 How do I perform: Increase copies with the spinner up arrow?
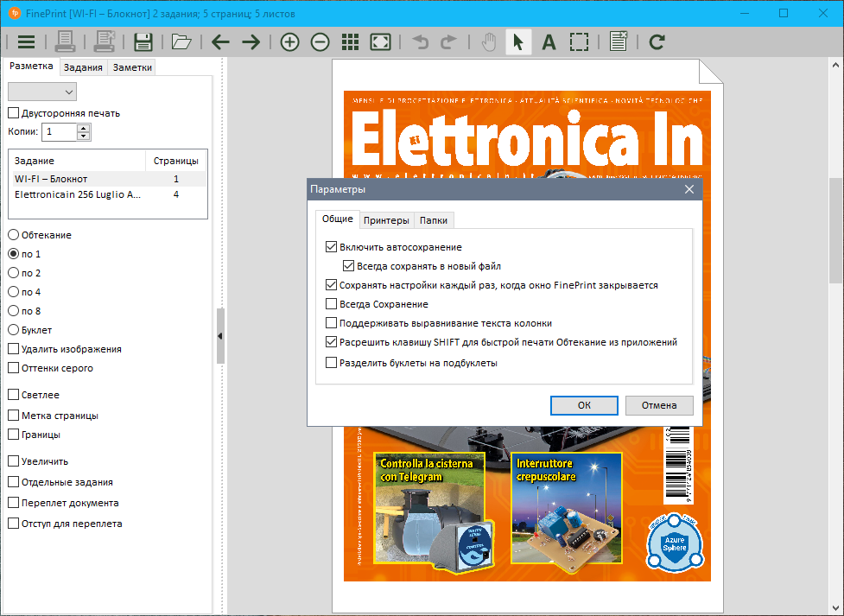[x=83, y=128]
